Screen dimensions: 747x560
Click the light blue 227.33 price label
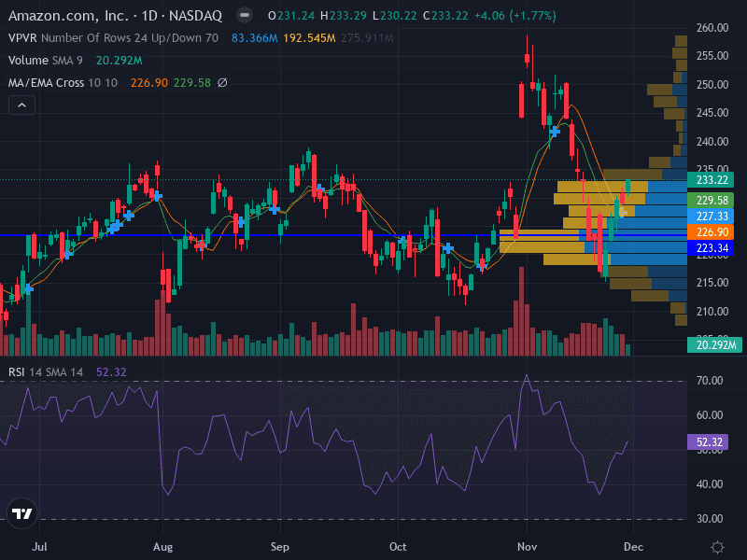pyautogui.click(x=712, y=217)
